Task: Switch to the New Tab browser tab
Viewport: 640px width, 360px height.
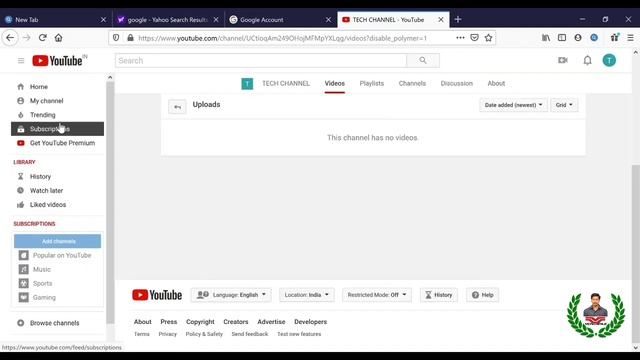Action: [x=56, y=19]
